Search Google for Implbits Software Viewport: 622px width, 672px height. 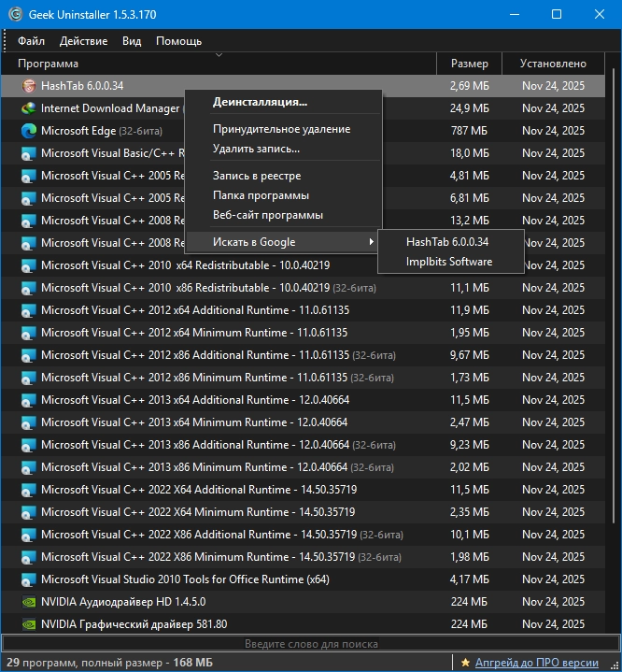coord(448,262)
